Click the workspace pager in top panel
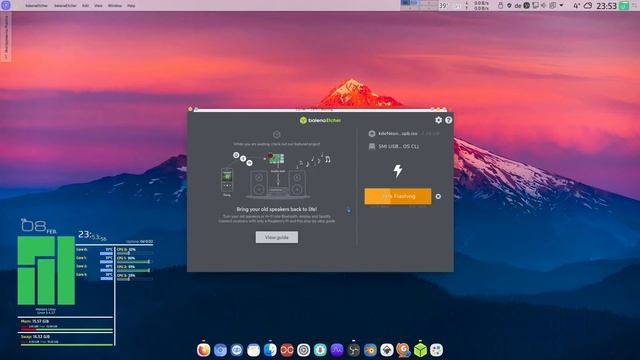The image size is (640, 360). coord(419,5)
